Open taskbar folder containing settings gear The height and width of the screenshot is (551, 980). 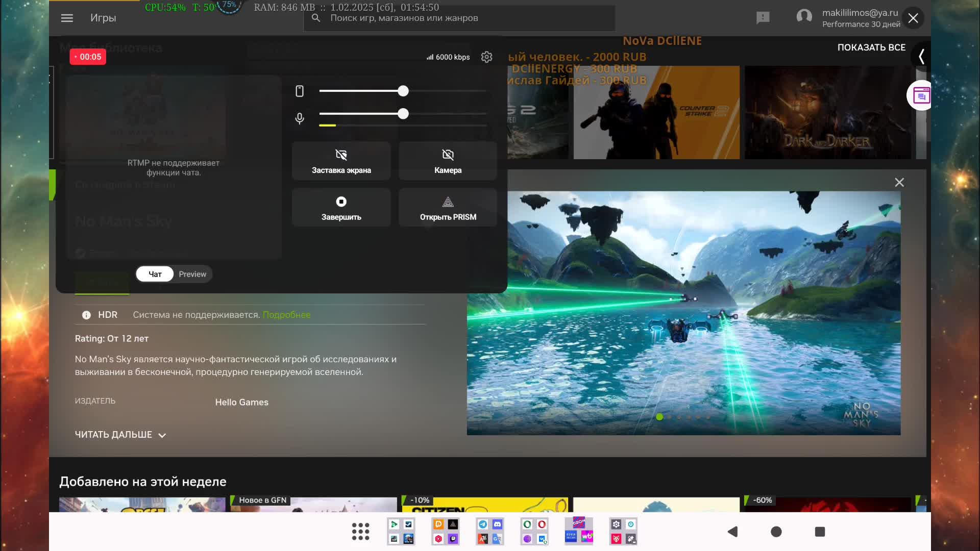(x=623, y=532)
